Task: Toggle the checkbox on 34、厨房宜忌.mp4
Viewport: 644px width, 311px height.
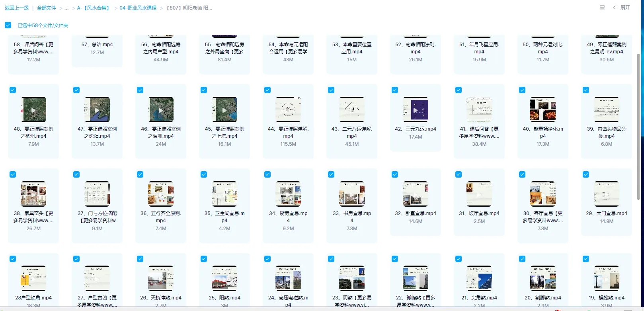Action: [267, 174]
